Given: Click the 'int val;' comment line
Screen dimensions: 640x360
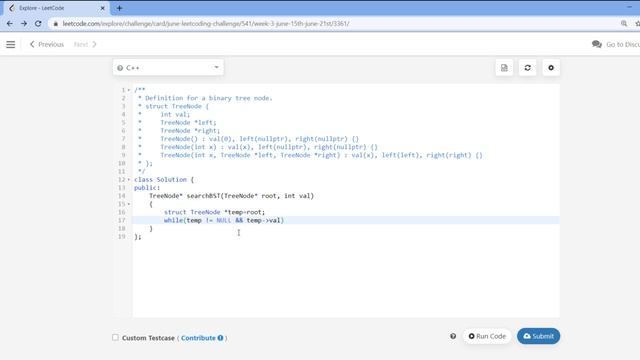Looking at the screenshot, I should (175, 114).
